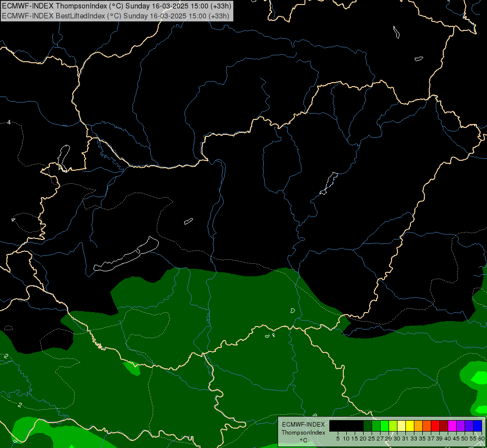Click legend scale value '60'
The image size is (487, 448).
[482, 439]
